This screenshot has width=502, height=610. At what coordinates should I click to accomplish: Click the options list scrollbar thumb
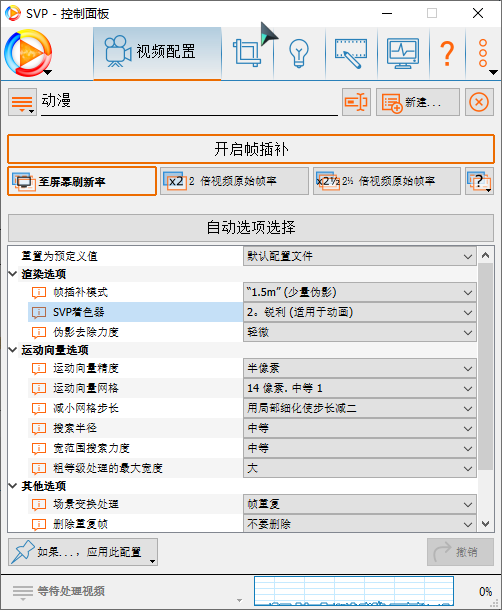485,366
